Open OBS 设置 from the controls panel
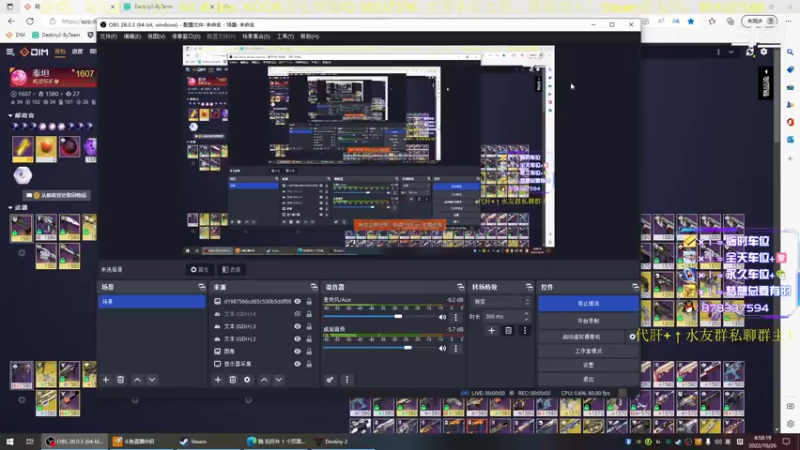Image resolution: width=800 pixels, height=450 pixels. click(588, 365)
